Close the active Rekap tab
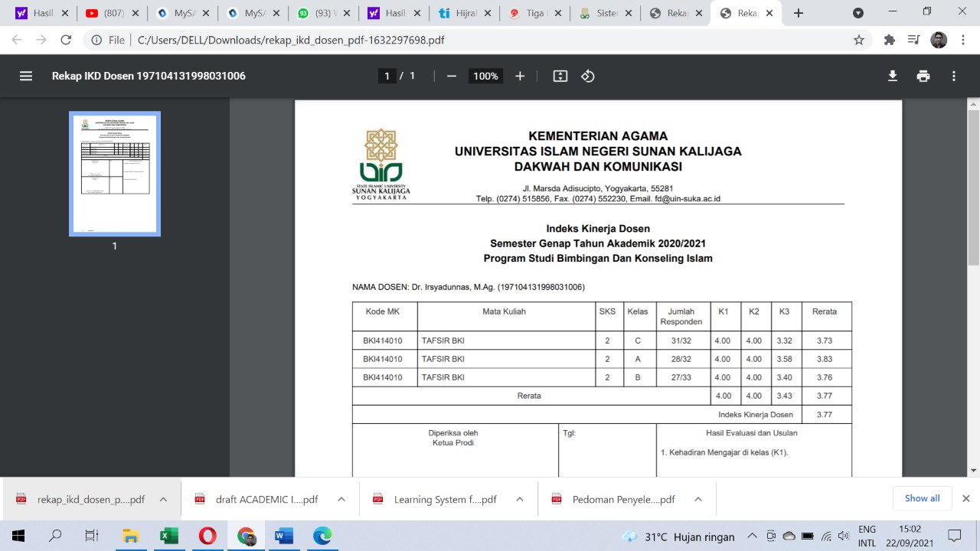 [769, 13]
